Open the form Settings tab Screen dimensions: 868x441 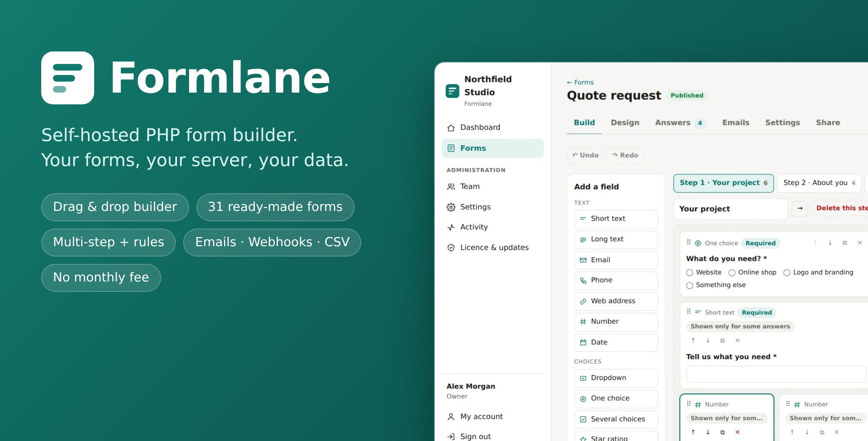782,123
